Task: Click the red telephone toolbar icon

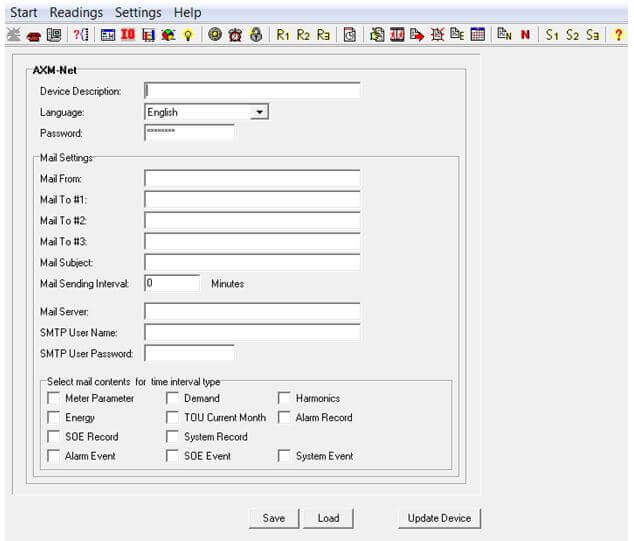Action: pos(33,34)
